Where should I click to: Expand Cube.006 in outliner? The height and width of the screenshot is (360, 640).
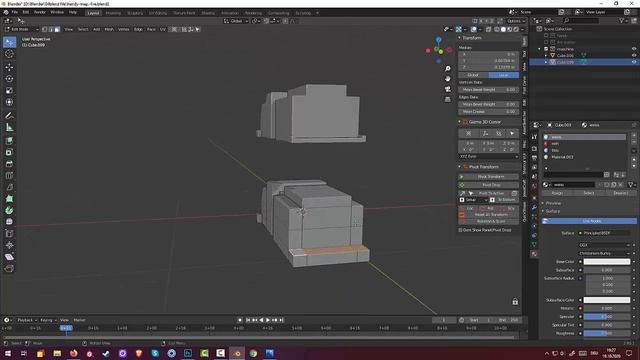[x=546, y=56]
